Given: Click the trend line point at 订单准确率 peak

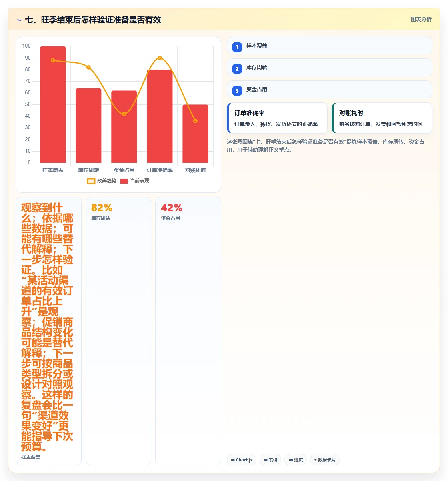Looking at the screenshot, I should point(160,58).
